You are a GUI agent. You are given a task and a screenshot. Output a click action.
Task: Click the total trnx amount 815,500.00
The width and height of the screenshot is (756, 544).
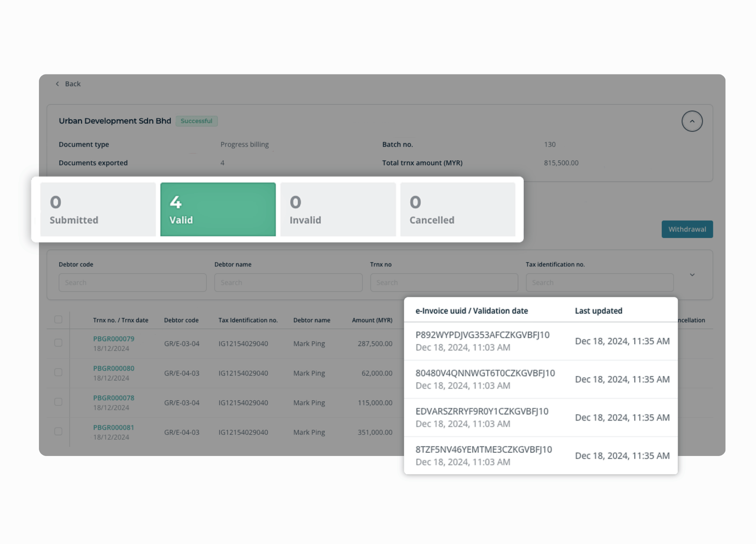[561, 163]
